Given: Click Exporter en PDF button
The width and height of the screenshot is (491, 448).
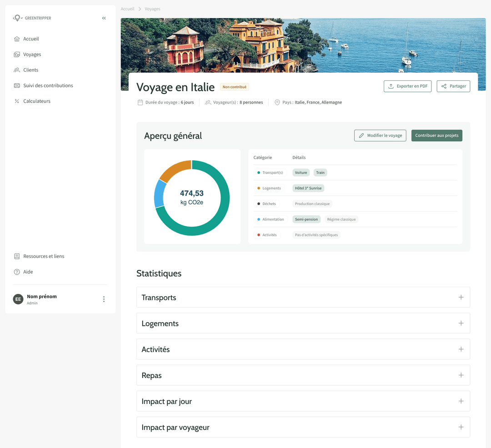Looking at the screenshot, I should (407, 86).
